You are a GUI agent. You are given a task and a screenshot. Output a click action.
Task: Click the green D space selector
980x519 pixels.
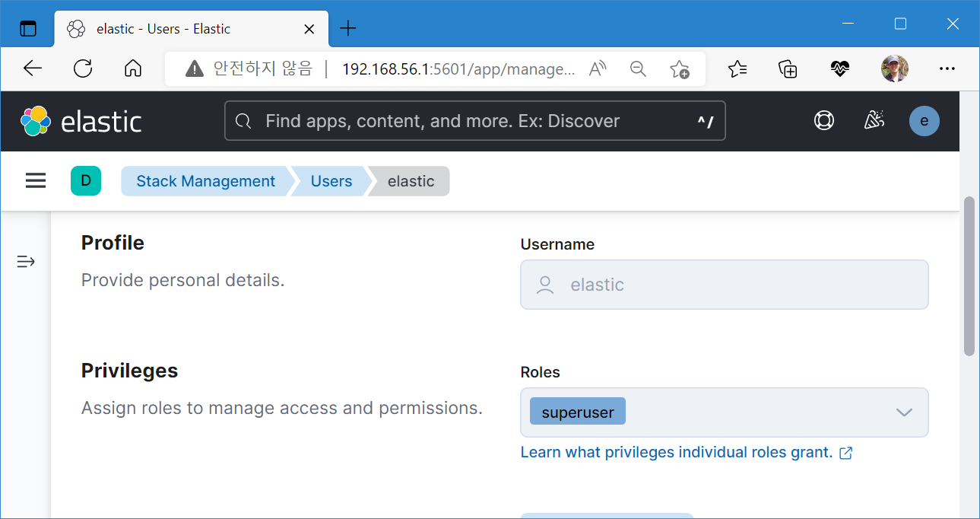(86, 181)
